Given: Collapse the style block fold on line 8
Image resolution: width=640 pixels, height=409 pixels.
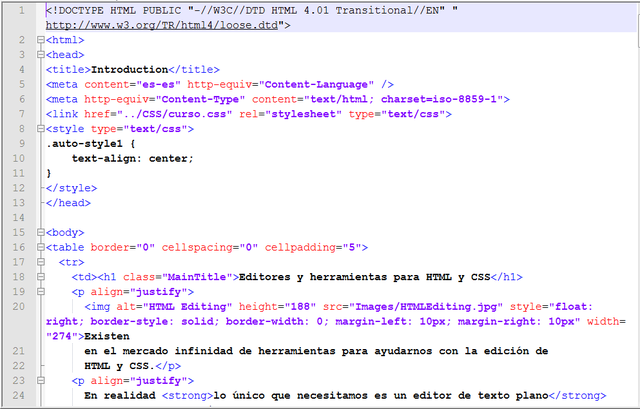Looking at the screenshot, I should [40, 129].
